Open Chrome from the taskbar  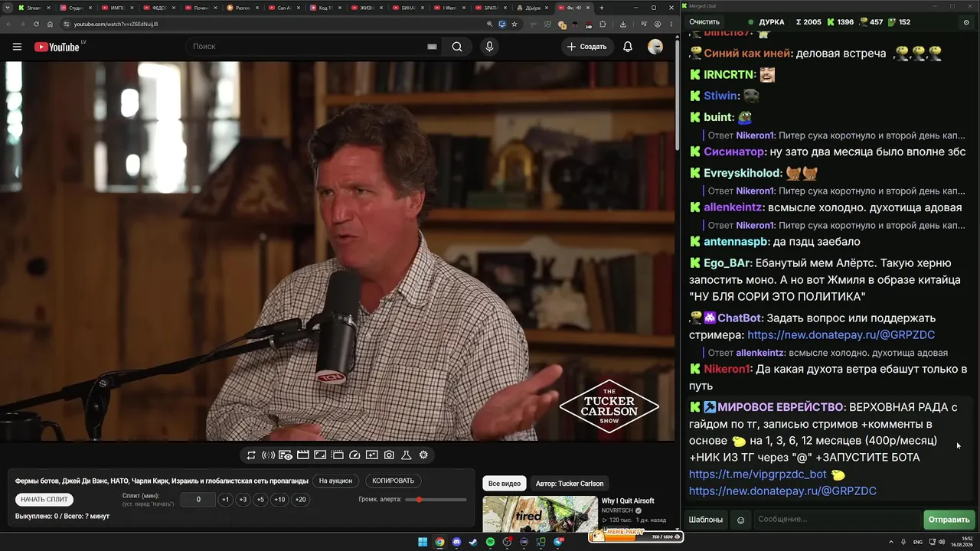click(x=439, y=542)
